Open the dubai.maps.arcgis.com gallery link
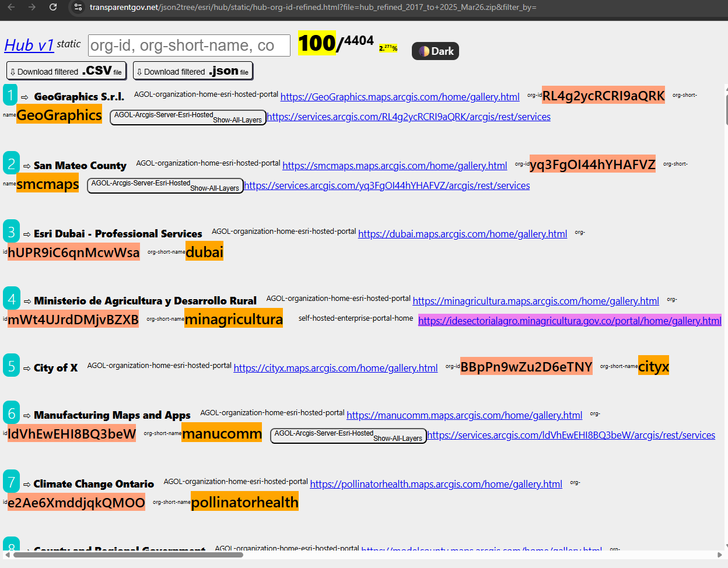 (463, 234)
